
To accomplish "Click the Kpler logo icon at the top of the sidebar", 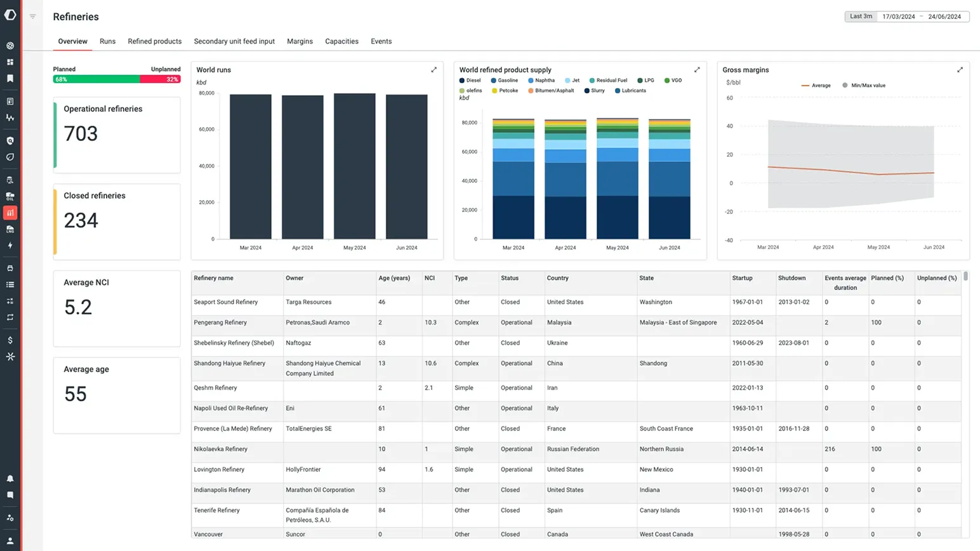I will [x=10, y=15].
